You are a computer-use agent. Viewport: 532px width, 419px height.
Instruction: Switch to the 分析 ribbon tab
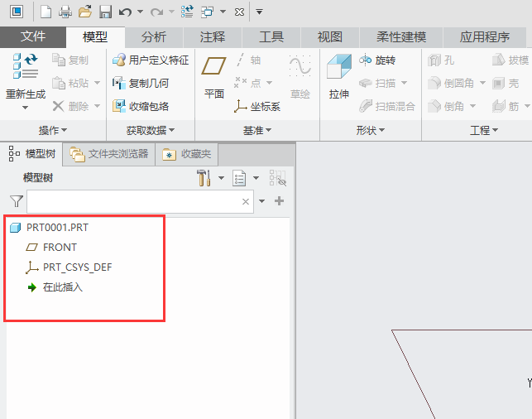tap(154, 37)
